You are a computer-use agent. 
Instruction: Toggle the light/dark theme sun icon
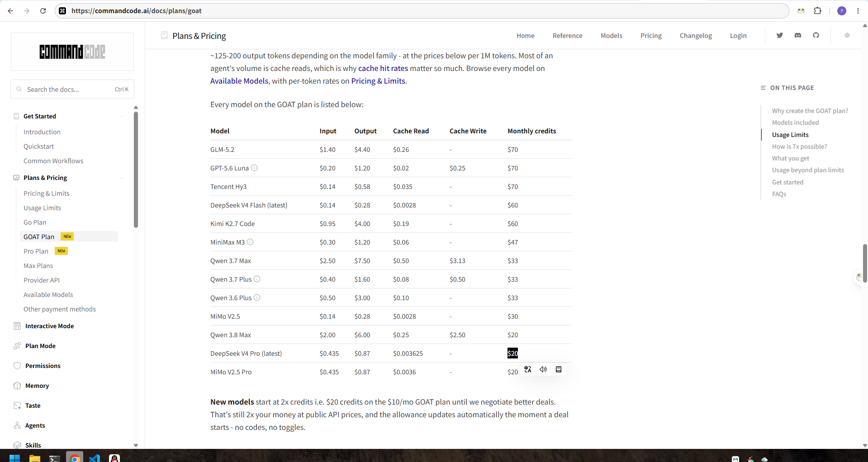click(x=847, y=35)
